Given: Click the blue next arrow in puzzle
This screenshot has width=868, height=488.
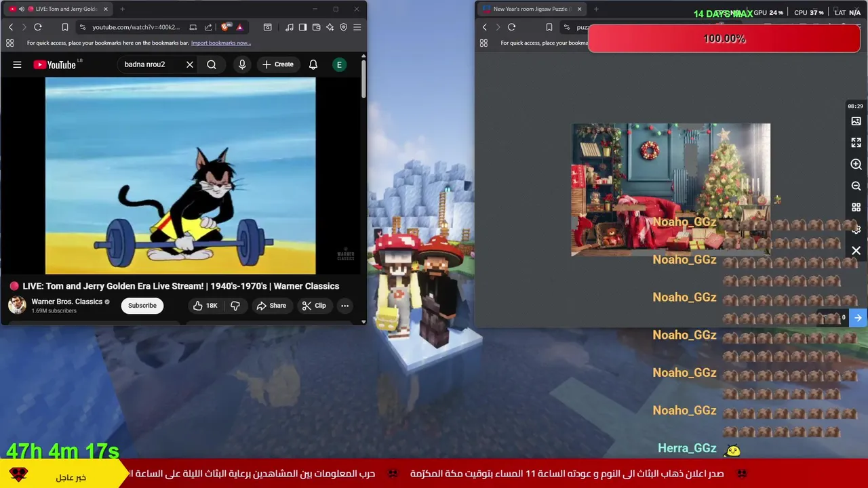Looking at the screenshot, I should point(858,317).
